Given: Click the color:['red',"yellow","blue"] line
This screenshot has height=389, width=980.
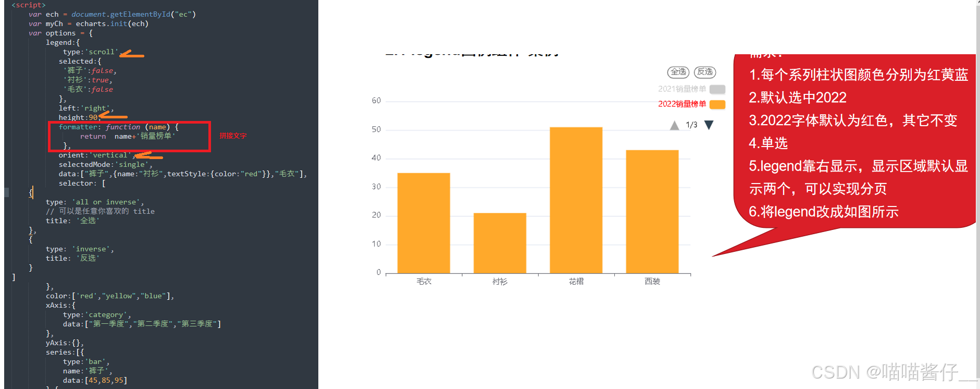Looking at the screenshot, I should pyautogui.click(x=110, y=296).
